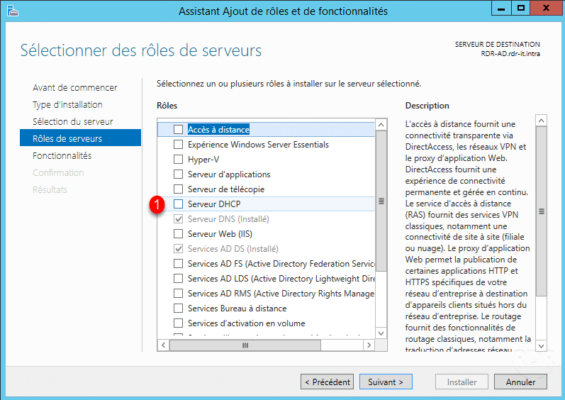Maximize the wizard window
The image size is (565, 400).
[521, 8]
